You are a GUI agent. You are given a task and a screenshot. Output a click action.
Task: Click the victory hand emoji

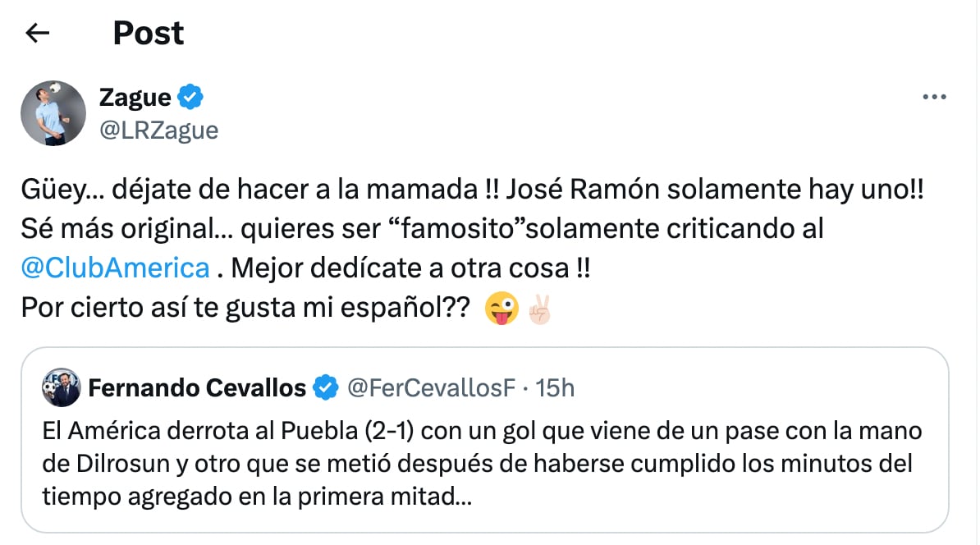(539, 309)
